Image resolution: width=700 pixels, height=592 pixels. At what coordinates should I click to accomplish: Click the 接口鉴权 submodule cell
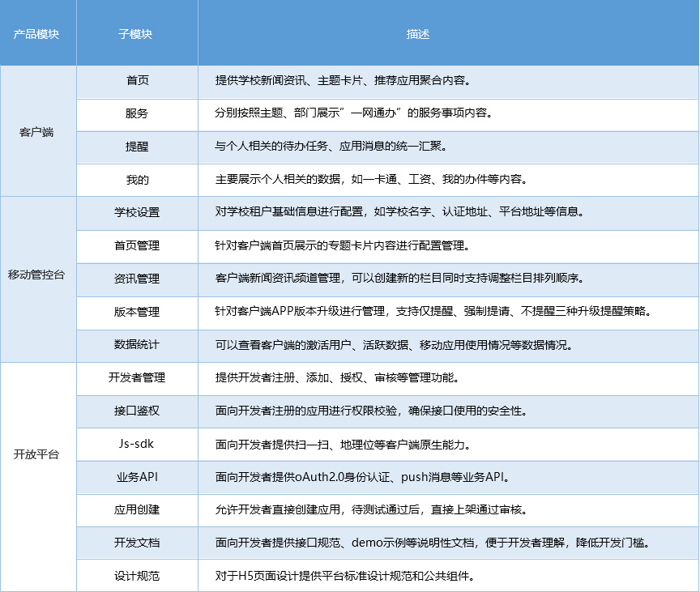pyautogui.click(x=137, y=411)
